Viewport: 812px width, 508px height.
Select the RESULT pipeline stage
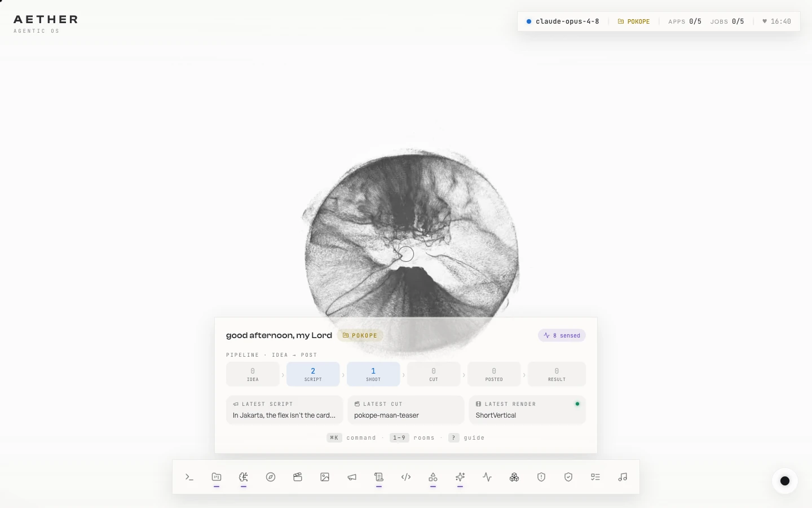557,374
